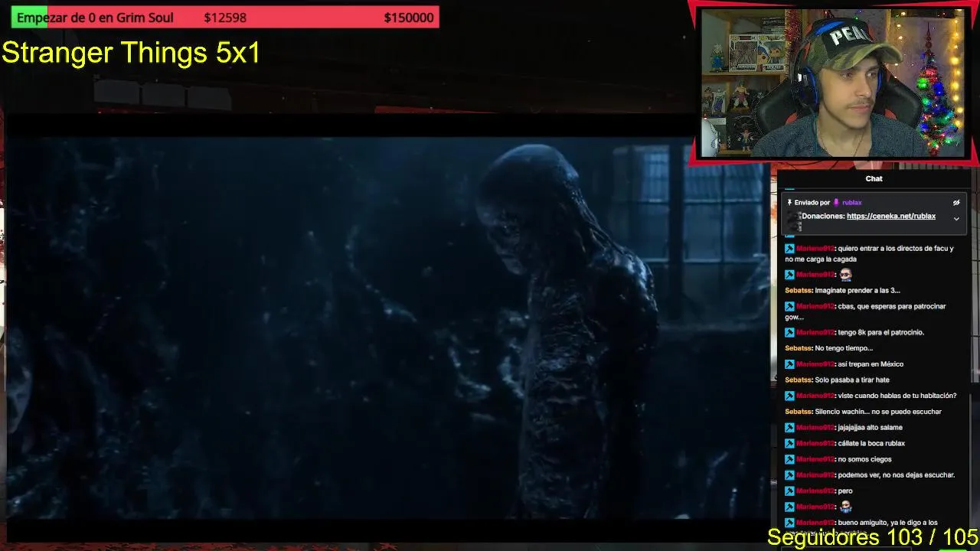The height and width of the screenshot is (551, 980).
Task: Click the 'Empezar de 0 en Grim Soul' goal bar
Action: pyautogui.click(x=225, y=18)
